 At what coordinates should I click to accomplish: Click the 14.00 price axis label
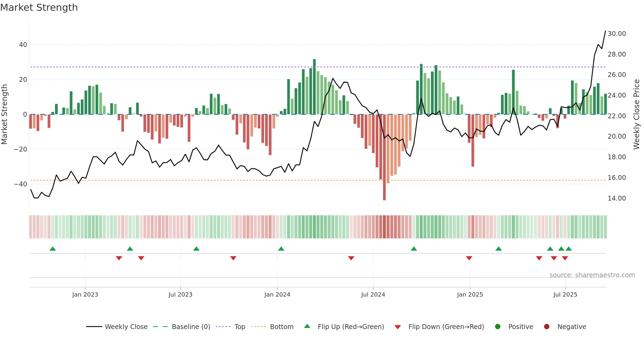click(617, 198)
